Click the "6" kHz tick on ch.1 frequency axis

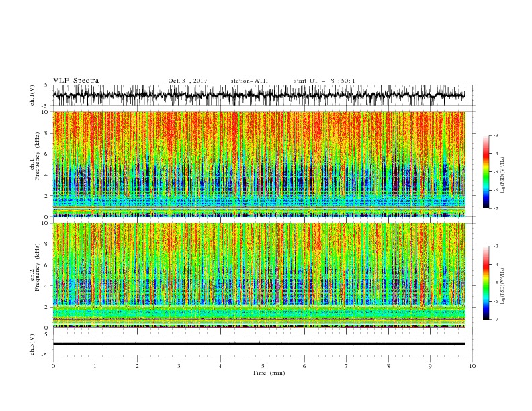click(47, 154)
